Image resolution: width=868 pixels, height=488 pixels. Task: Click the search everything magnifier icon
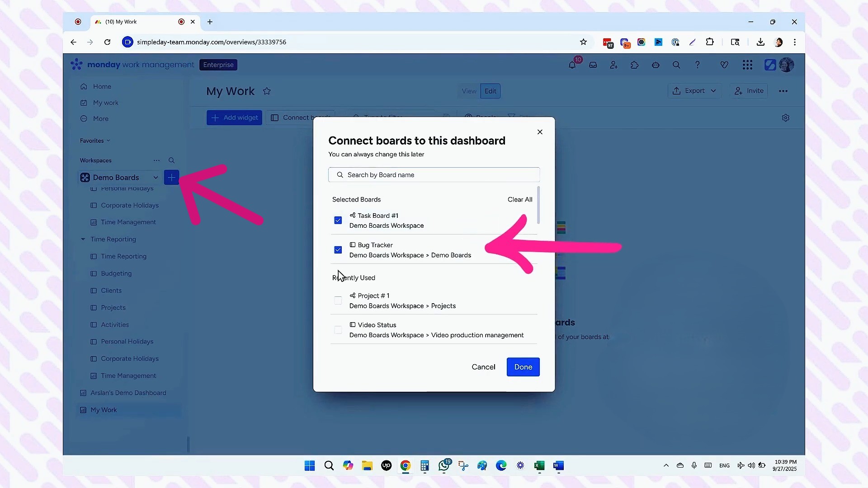coord(676,65)
